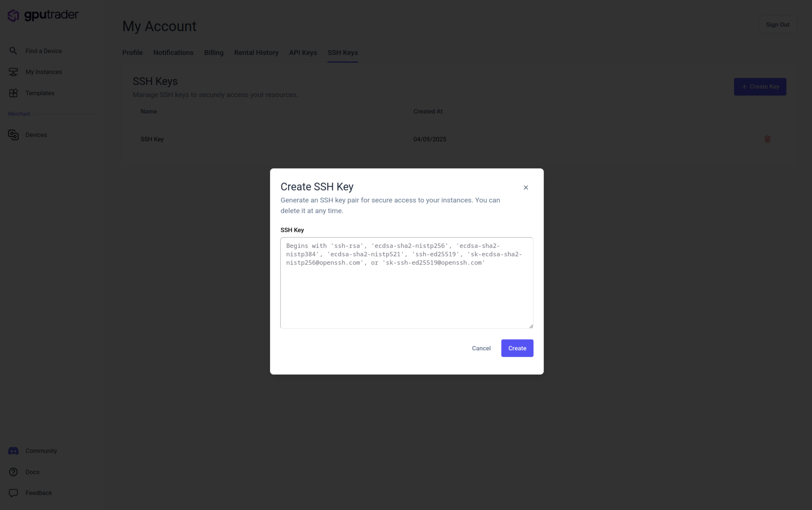This screenshot has width=812, height=510.
Task: Open the Rental History tab
Action: point(256,53)
